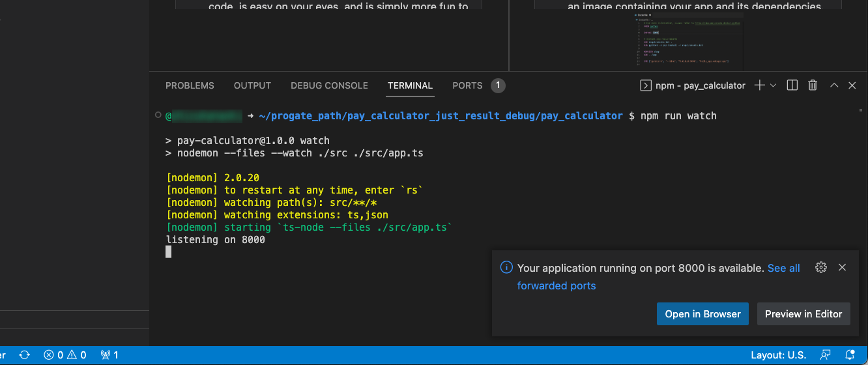This screenshot has height=365, width=868.
Task: Click the info icon in the notification
Action: coord(506,267)
